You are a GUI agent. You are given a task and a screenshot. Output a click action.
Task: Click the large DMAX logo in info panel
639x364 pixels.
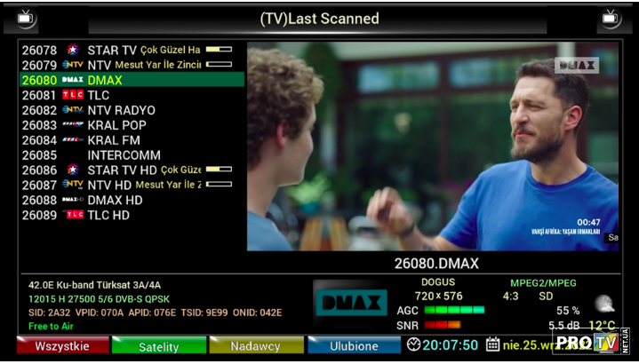click(x=350, y=304)
